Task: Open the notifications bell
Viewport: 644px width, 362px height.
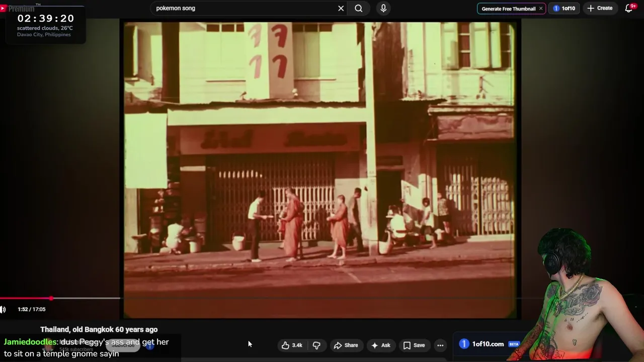Action: (629, 8)
